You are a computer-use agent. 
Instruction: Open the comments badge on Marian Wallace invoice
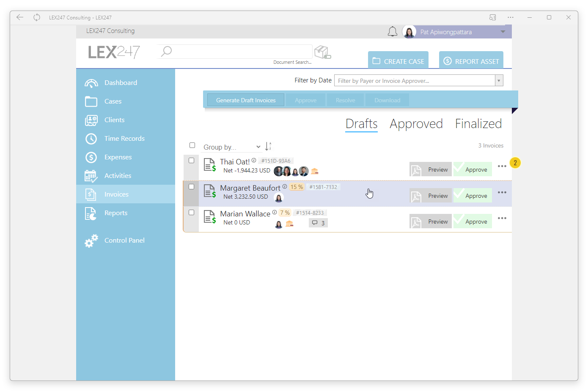coord(318,223)
